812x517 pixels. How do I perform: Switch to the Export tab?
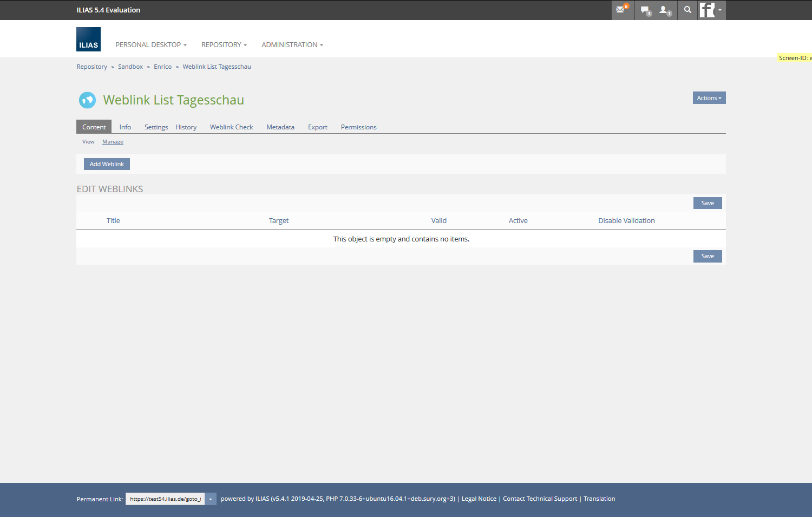(x=318, y=127)
